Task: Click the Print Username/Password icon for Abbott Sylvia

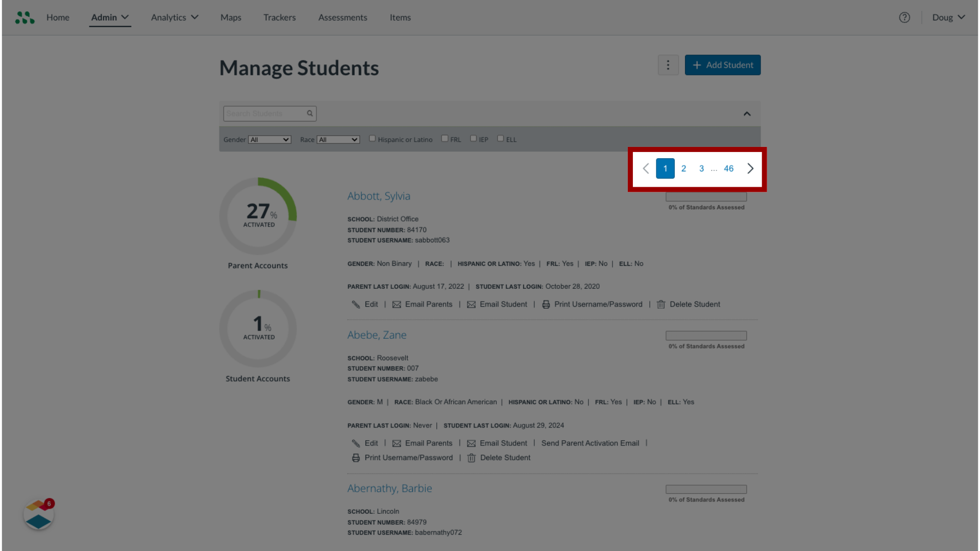Action: click(546, 304)
